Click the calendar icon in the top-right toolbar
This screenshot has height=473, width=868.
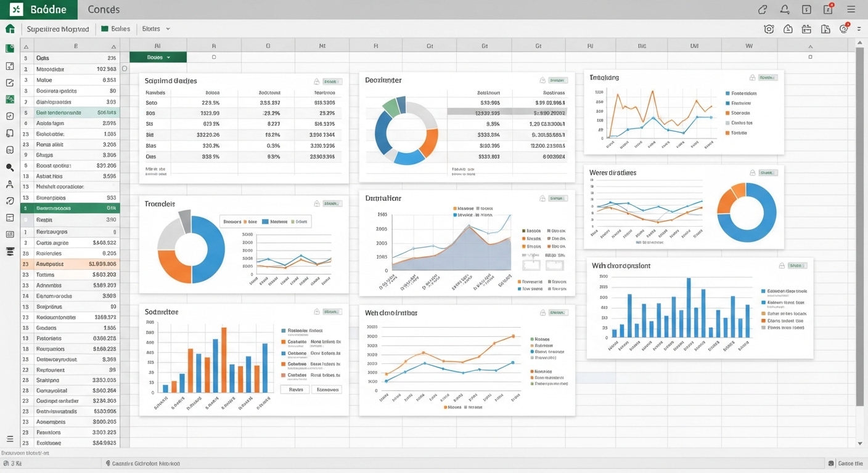[806, 29]
